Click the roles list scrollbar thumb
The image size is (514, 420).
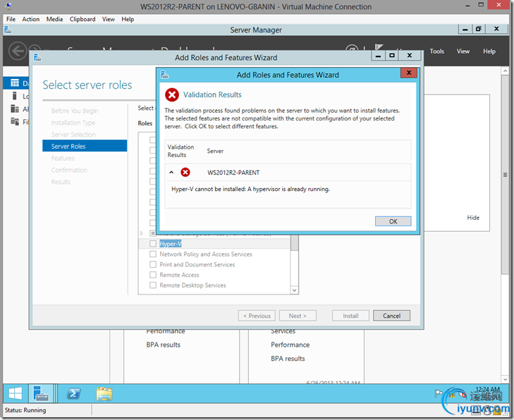[295, 243]
